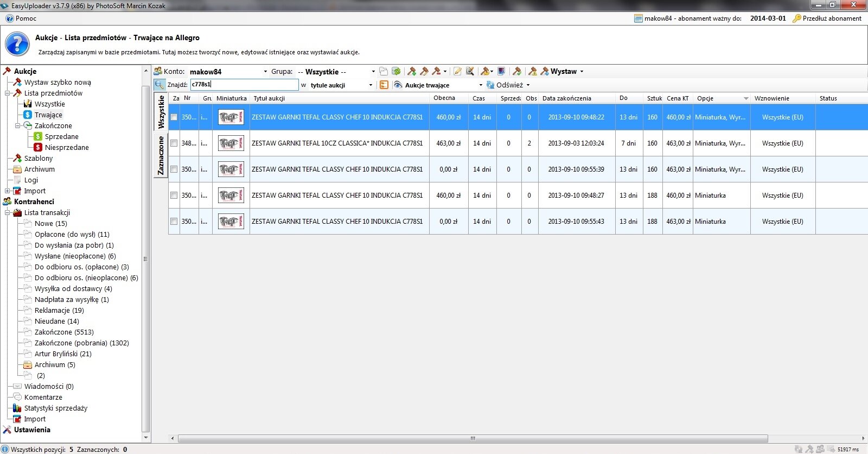Click the Wystaw button
The height and width of the screenshot is (454, 868).
[x=563, y=72]
